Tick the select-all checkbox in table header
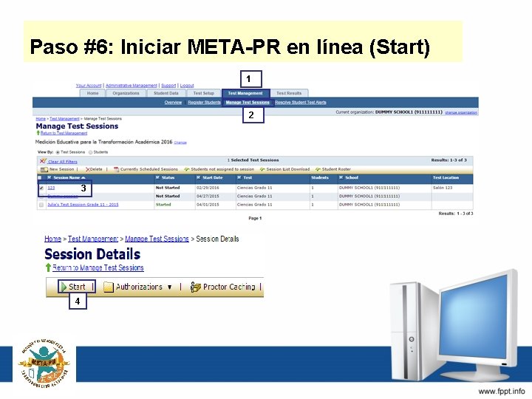The image size is (532, 399). [x=40, y=178]
